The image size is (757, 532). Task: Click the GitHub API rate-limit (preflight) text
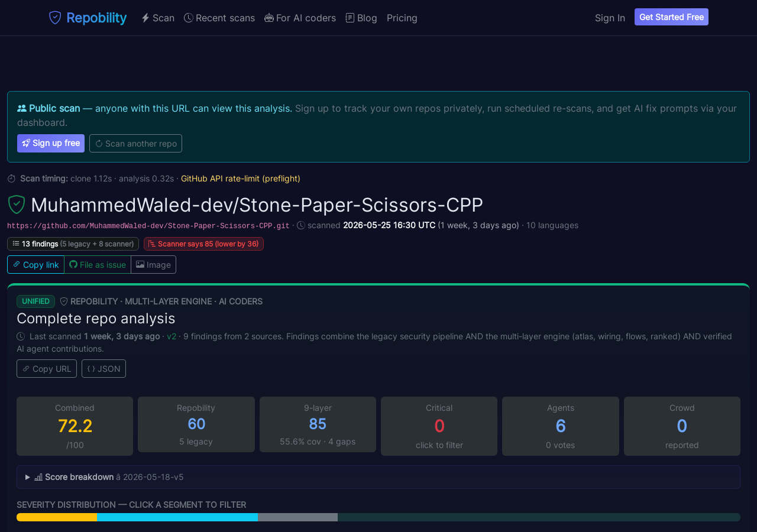[x=241, y=179]
